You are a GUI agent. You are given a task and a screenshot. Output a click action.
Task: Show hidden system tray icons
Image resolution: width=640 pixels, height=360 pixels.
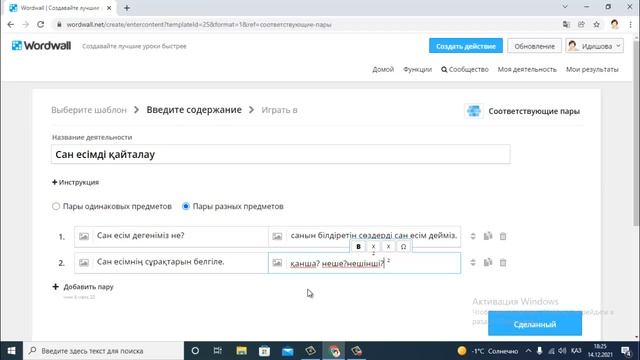[528, 351]
